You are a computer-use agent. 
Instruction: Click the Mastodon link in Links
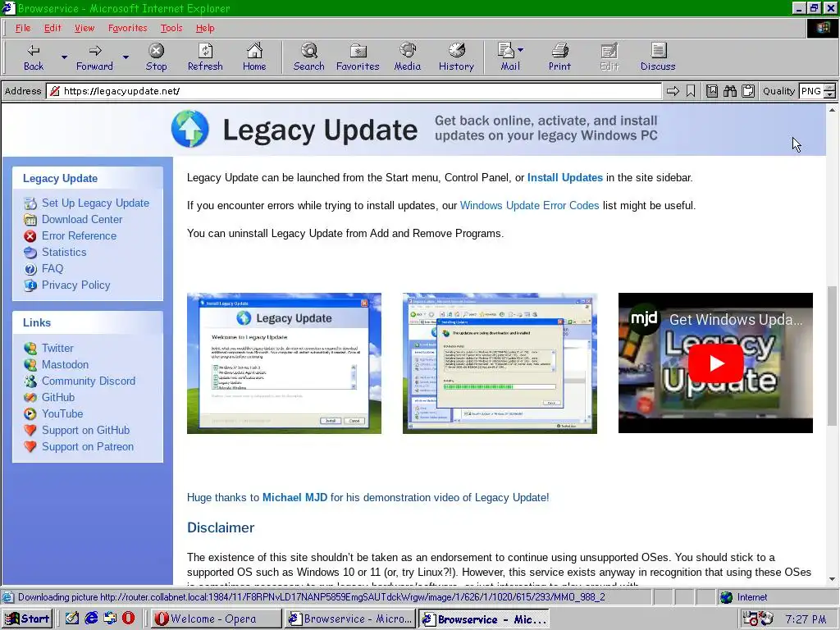[66, 364]
